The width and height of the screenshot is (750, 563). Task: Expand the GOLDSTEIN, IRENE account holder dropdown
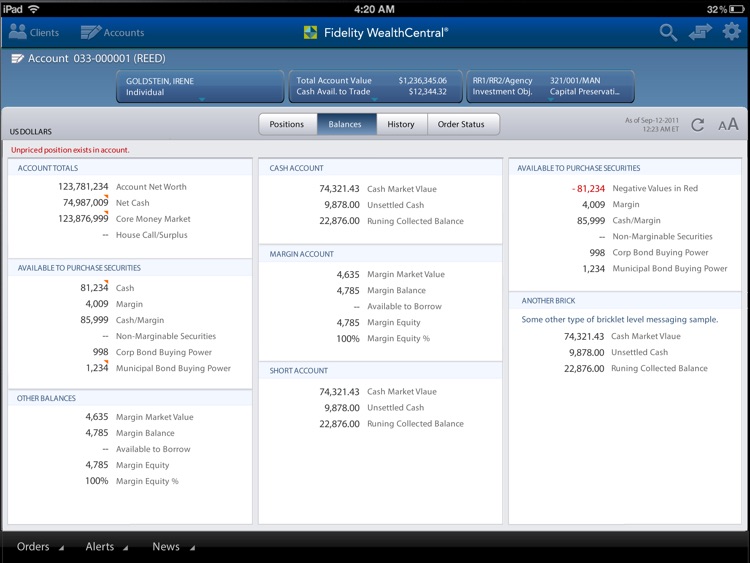(x=200, y=87)
